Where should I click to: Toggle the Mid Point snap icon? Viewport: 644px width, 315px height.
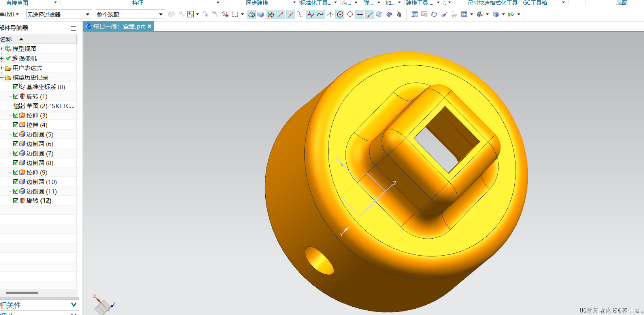[x=291, y=14]
